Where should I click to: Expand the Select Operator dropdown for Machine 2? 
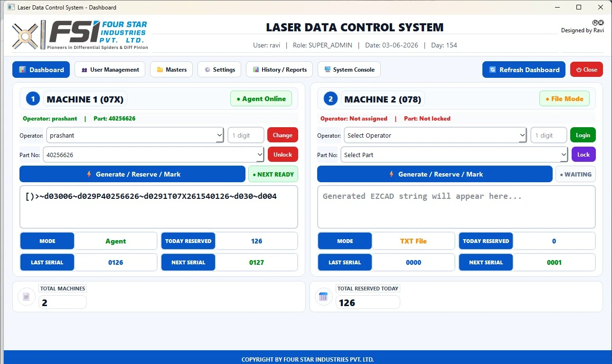(x=435, y=135)
